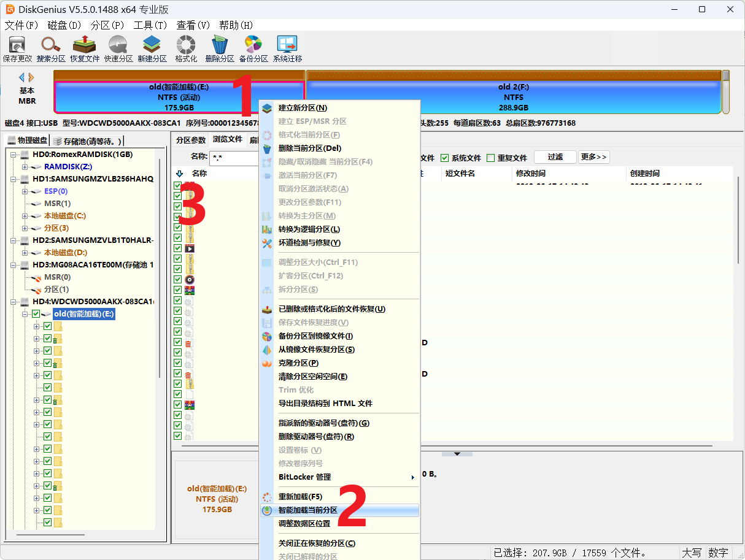The height and width of the screenshot is (560, 745).
Task: Click the 名称 filter input field
Action: (x=234, y=158)
